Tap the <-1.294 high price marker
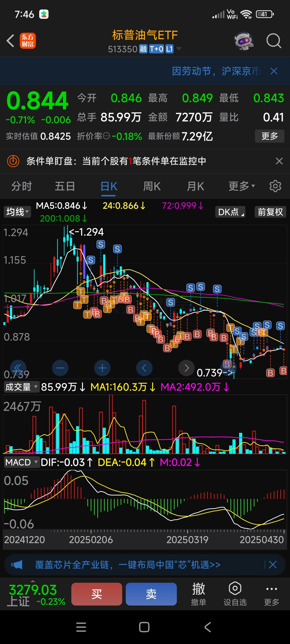The image size is (290, 644). pyautogui.click(x=86, y=232)
